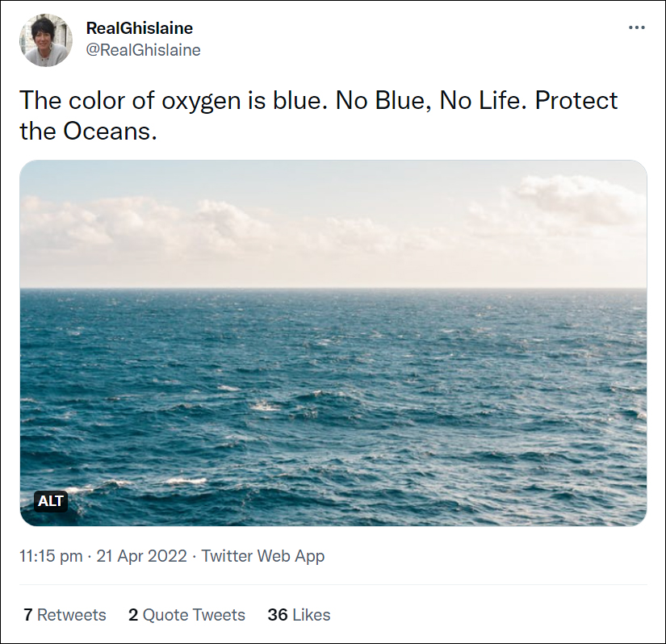
Task: Click the tweet text about oxygen
Action: [161, 101]
